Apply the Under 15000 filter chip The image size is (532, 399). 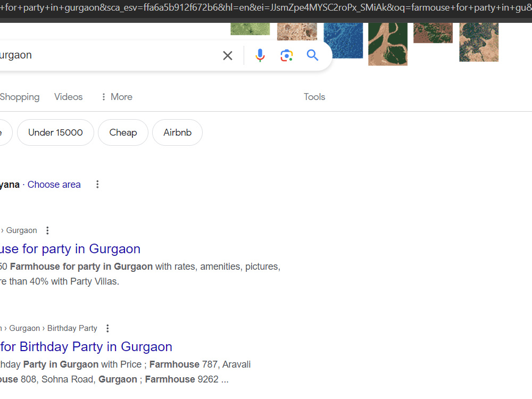56,132
